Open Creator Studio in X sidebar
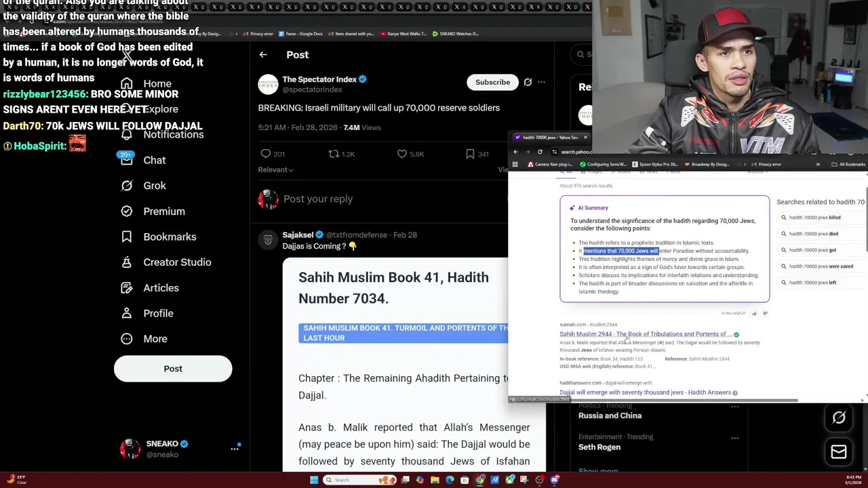868x488 pixels. click(x=165, y=262)
